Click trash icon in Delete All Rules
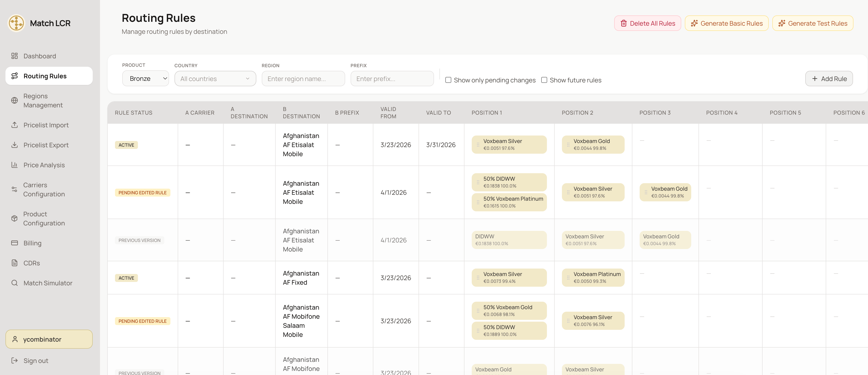Screen dimensions: 868x375 (624, 23)
